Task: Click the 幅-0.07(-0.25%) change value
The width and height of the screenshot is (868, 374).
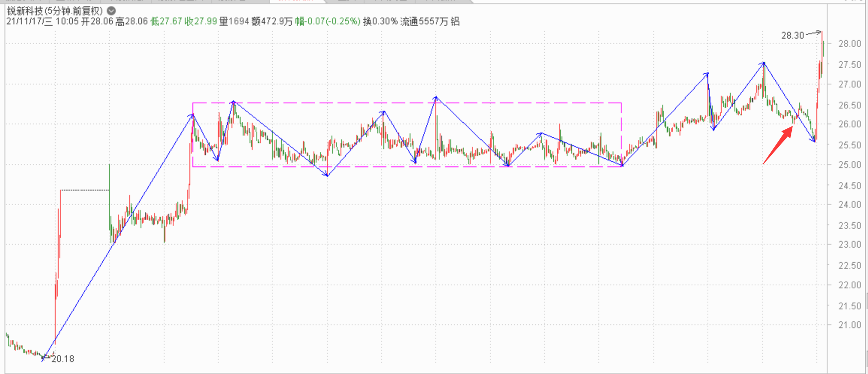Action: (x=327, y=22)
